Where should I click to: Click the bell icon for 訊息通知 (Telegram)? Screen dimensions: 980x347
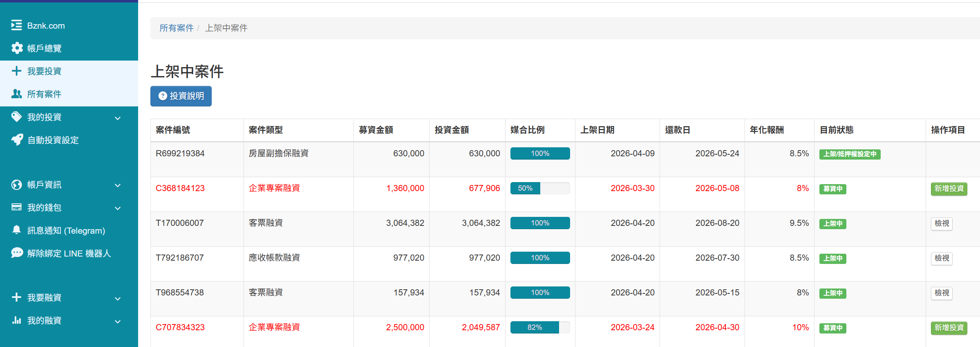click(16, 230)
